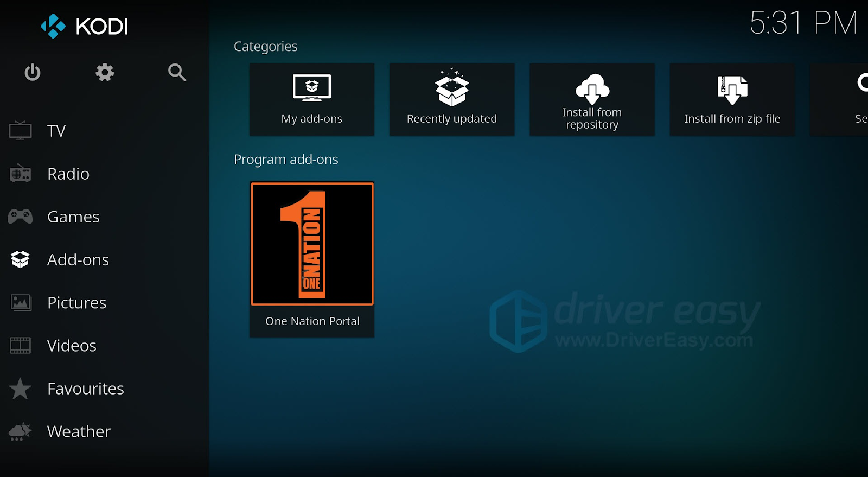868x477 pixels.
Task: Click the Recently updated open-box icon
Action: [x=452, y=87]
